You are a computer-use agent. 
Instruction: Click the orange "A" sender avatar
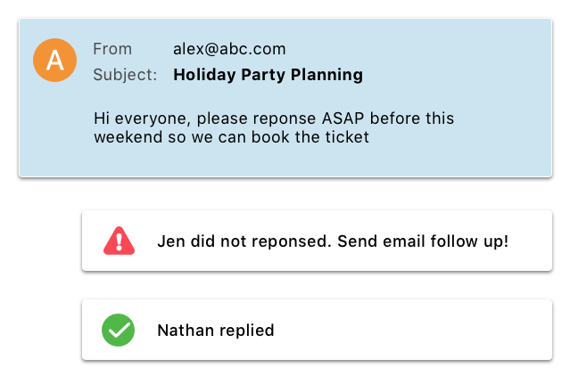click(54, 61)
